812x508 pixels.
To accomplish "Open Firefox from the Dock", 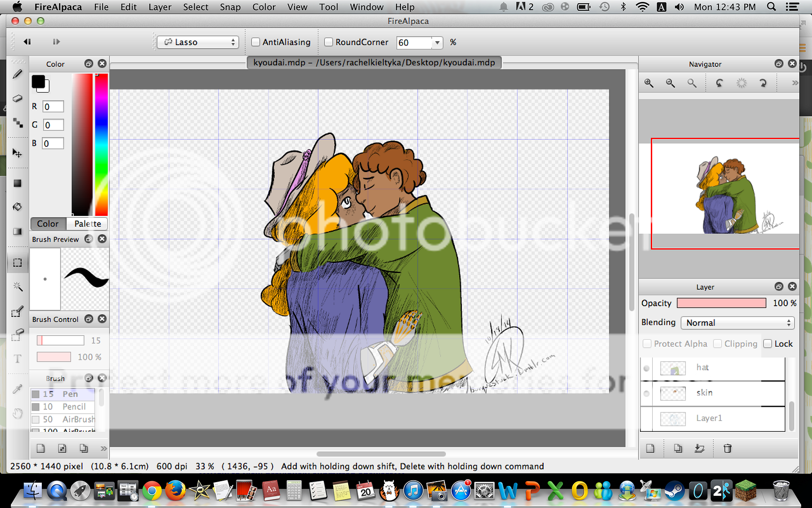I will (176, 492).
